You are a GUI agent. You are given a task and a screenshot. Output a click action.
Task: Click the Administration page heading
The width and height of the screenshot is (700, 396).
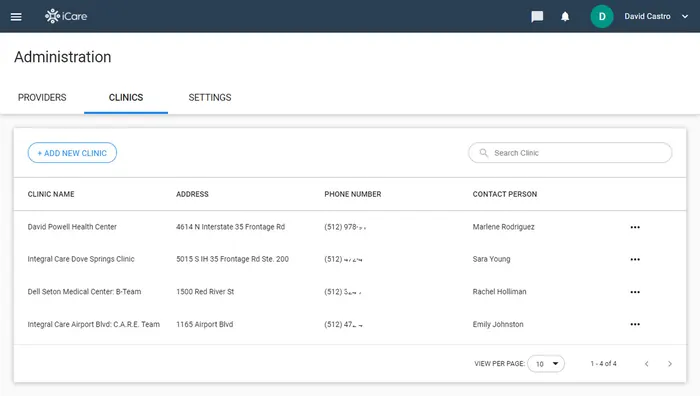tap(62, 57)
